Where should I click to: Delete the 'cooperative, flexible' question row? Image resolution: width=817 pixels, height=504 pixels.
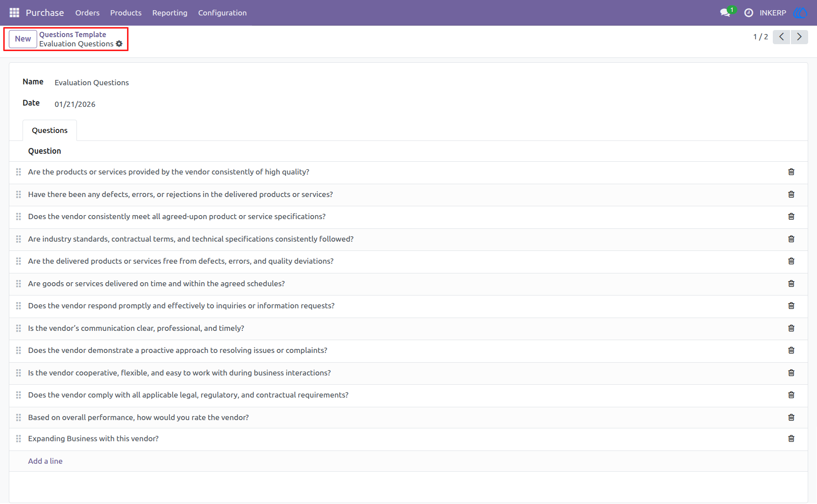point(791,373)
